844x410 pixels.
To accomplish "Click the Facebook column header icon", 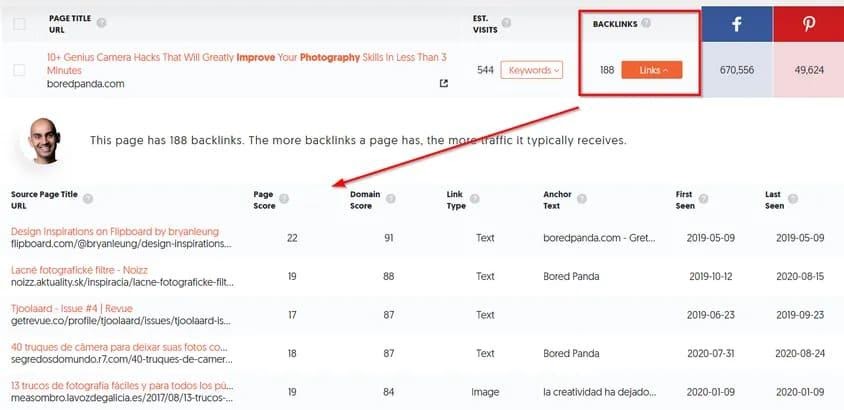I will tap(736, 24).
